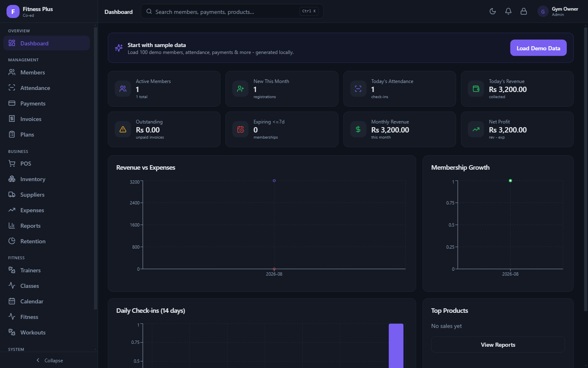588x368 pixels.
Task: Click the sparkle icon in sample data banner
Action: point(119,48)
